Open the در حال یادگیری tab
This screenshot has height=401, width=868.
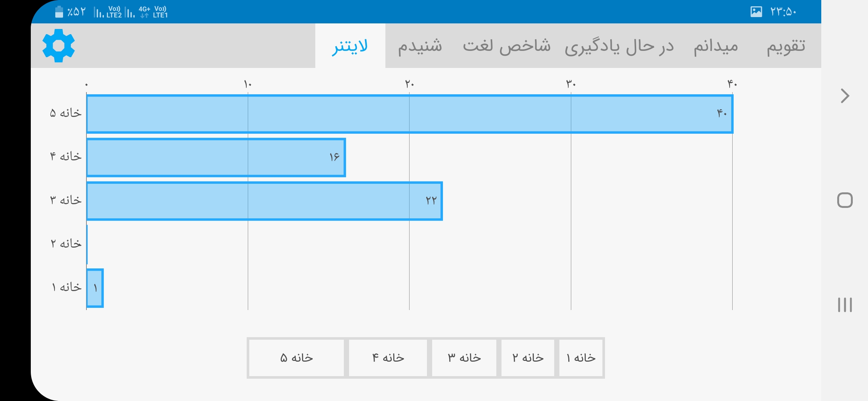[x=619, y=46]
